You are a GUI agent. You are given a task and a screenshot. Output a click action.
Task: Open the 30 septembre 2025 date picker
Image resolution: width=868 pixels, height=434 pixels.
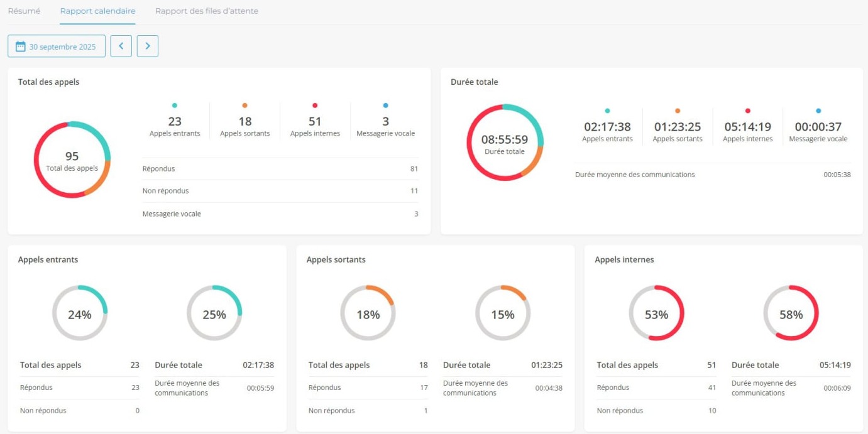click(x=57, y=46)
